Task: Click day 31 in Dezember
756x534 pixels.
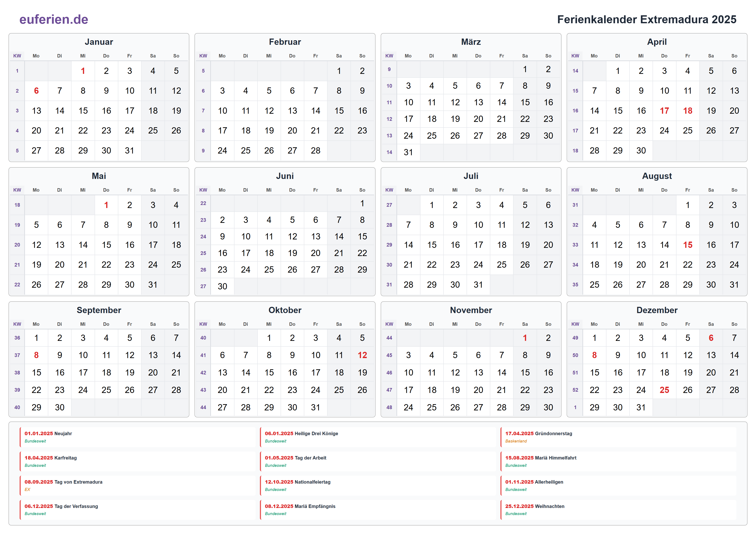Action: click(641, 407)
